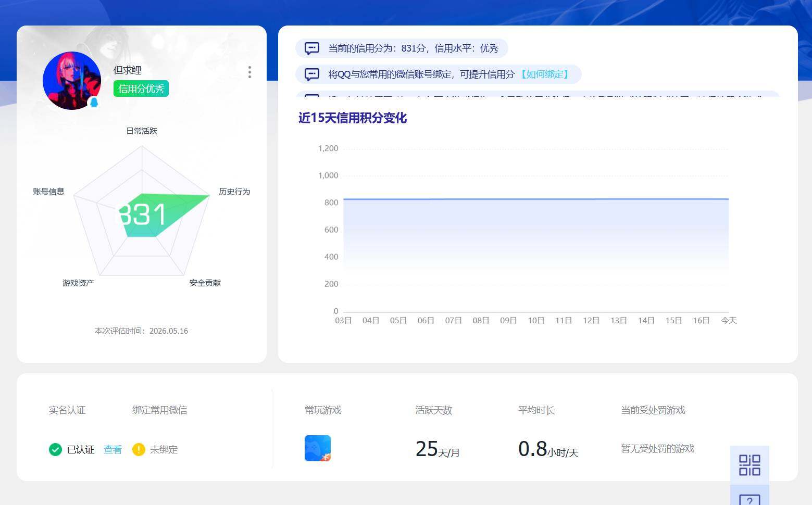Click the 查看 link next to 已认证

pyautogui.click(x=113, y=449)
